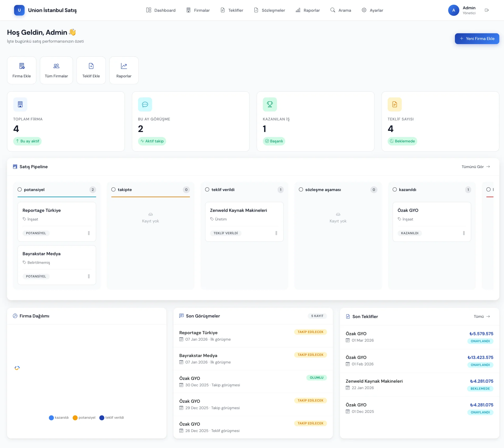The height and width of the screenshot is (448, 504).
Task: Open the kebab menu on Özak GYO card
Action: pos(464,233)
